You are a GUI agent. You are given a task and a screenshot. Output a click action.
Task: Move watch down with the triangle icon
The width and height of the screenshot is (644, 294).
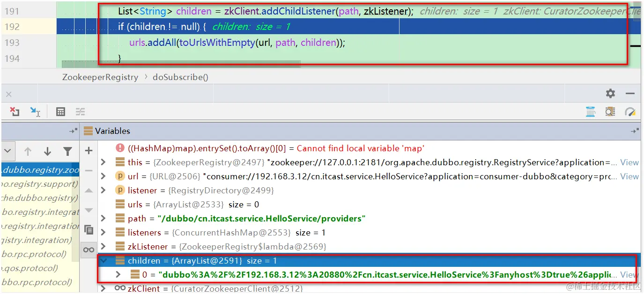click(x=89, y=210)
